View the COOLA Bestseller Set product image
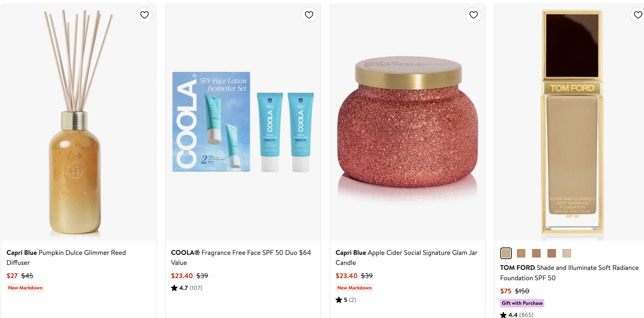The width and height of the screenshot is (644, 318). (x=243, y=122)
